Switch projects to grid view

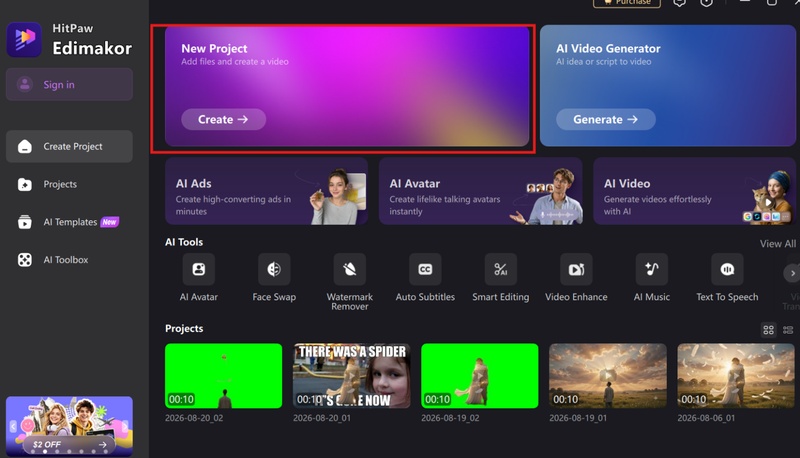pos(768,330)
